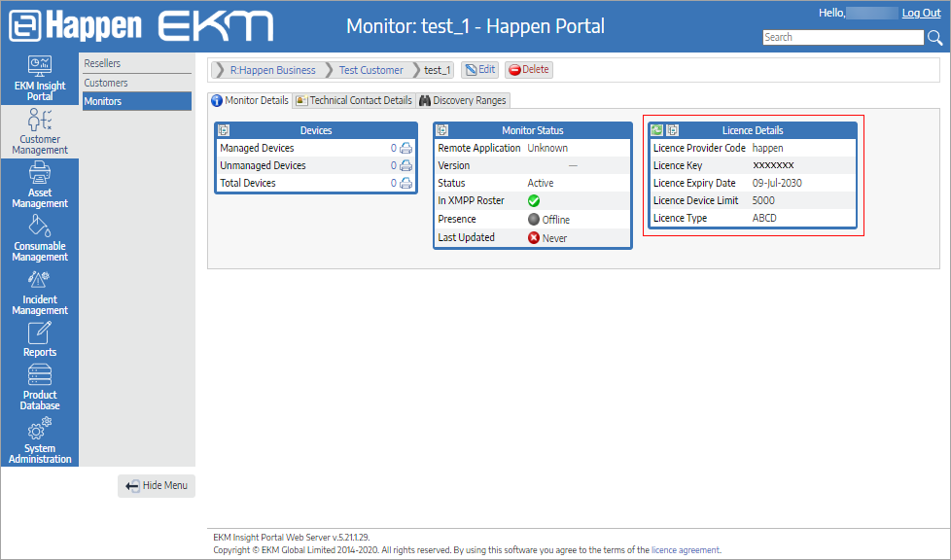
Task: Select Resellers in submenu
Action: pyautogui.click(x=136, y=63)
